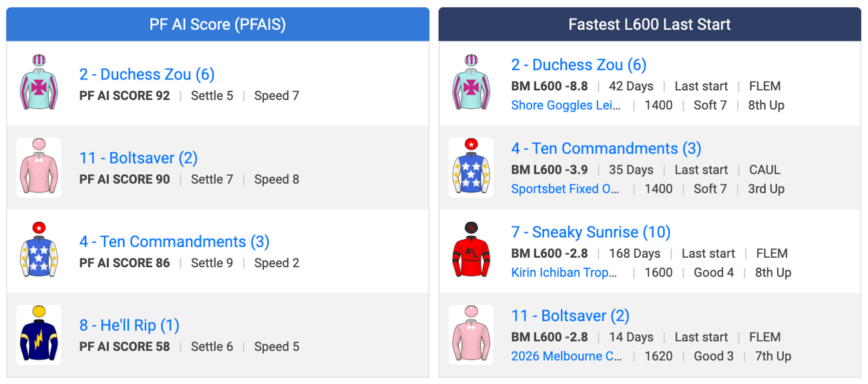Click Duchess Zou jockey silks in PF AI Score panel
The height and width of the screenshot is (384, 868).
(x=39, y=84)
